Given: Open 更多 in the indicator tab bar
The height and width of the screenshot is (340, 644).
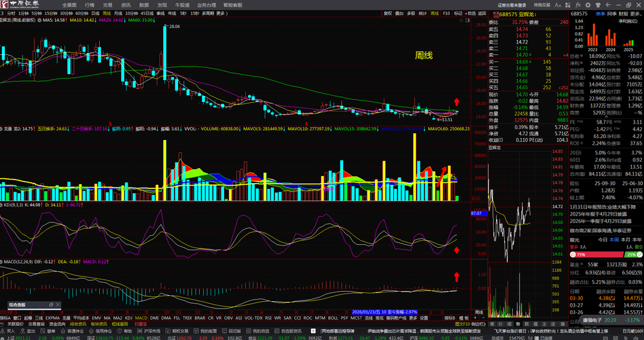Looking at the screenshot, I should tap(413, 318).
